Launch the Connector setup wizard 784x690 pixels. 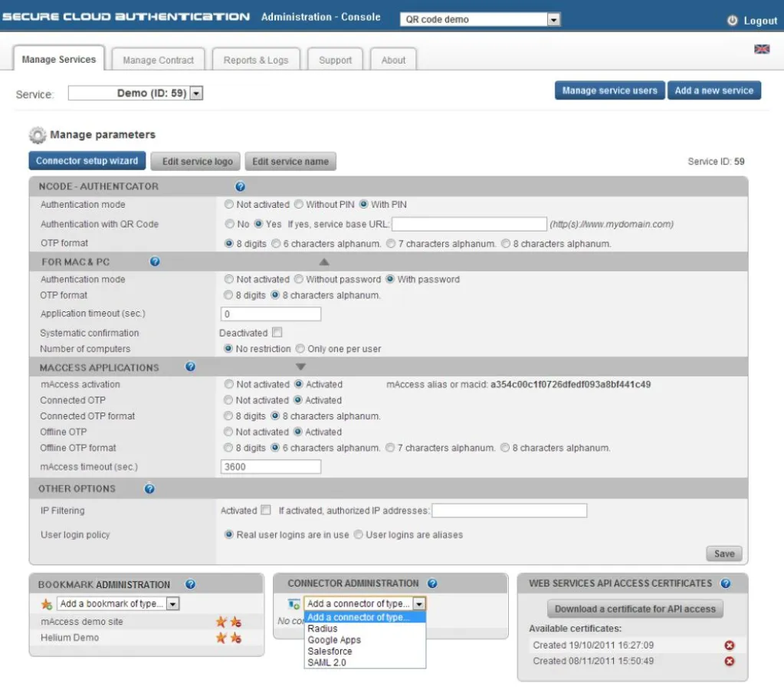[87, 160]
